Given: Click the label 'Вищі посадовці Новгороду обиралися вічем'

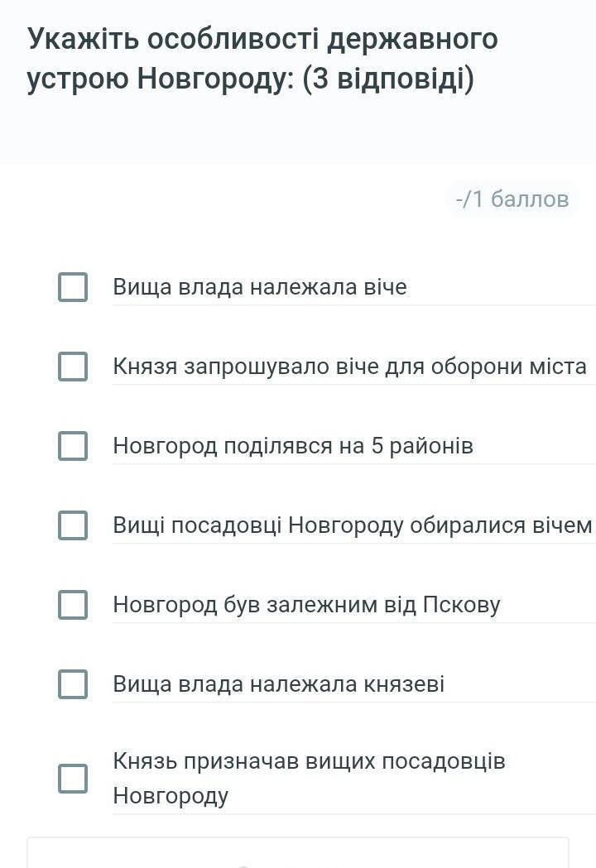Looking at the screenshot, I should (353, 525).
